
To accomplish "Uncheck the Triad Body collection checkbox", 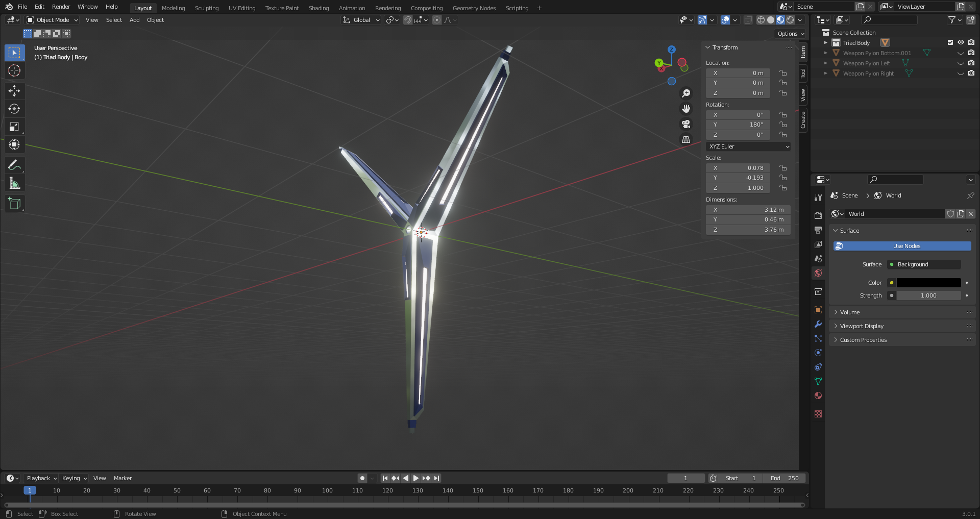I will pos(950,43).
